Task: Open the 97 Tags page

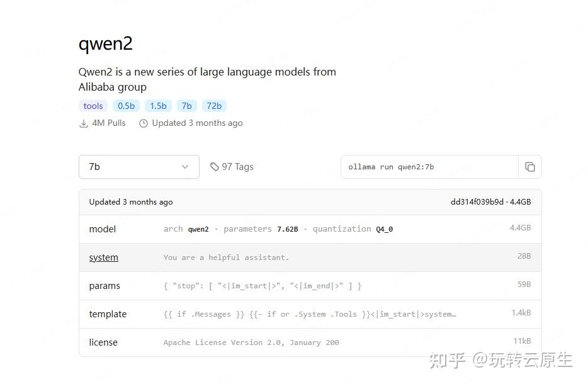Action: [x=238, y=166]
